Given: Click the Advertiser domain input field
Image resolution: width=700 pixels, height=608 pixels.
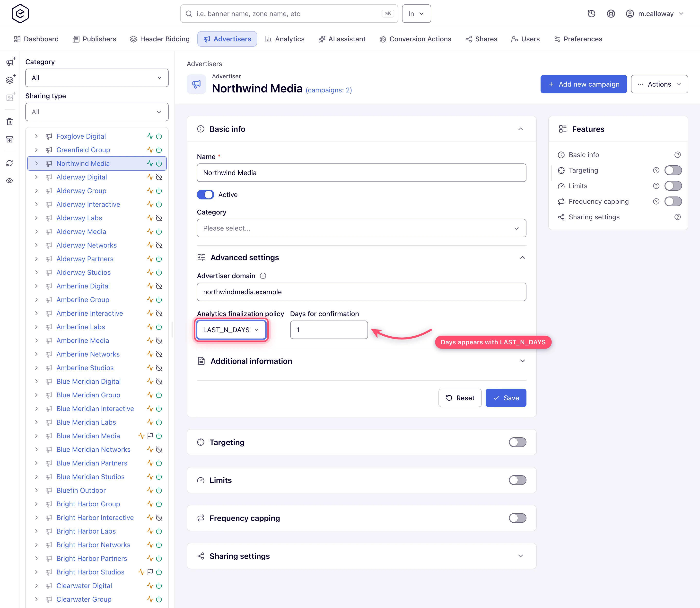Looking at the screenshot, I should coord(361,292).
